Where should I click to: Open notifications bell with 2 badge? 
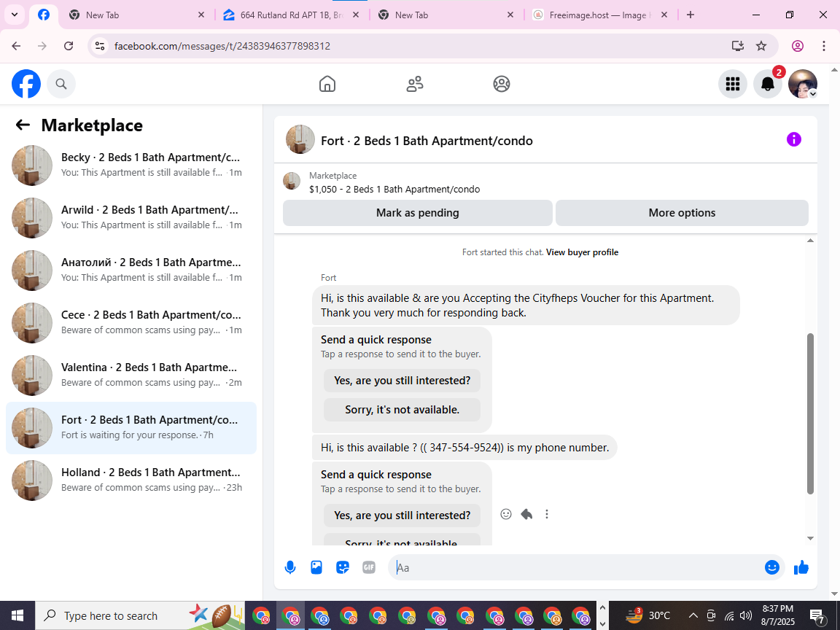coord(768,84)
